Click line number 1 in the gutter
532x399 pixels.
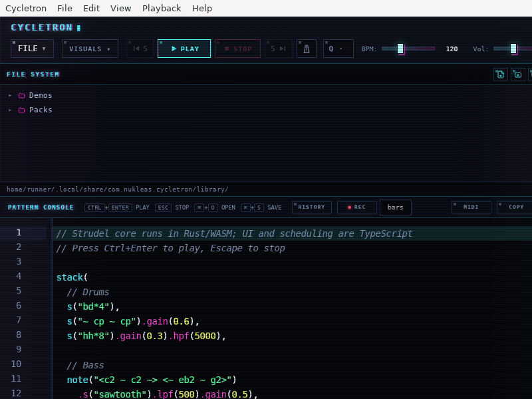click(19, 232)
